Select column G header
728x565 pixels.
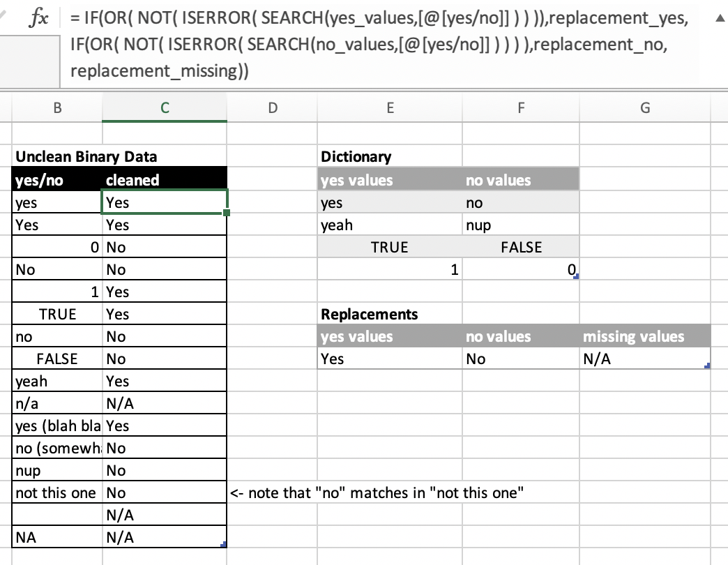point(644,108)
